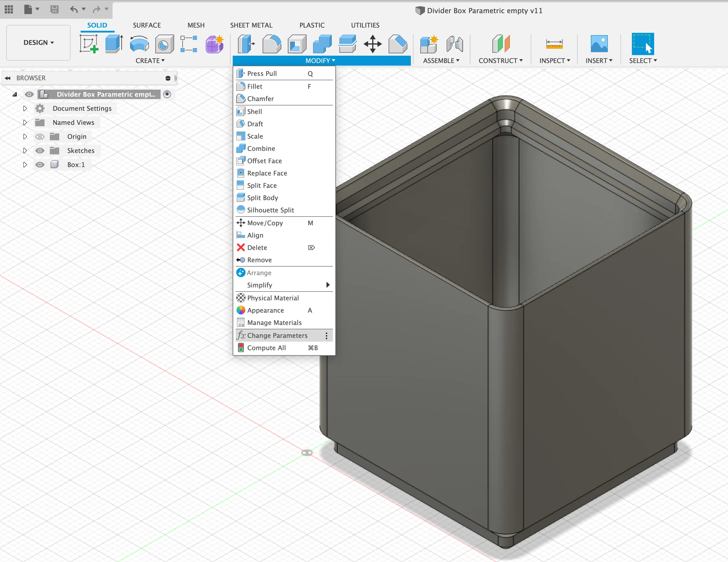The height and width of the screenshot is (562, 728).
Task: Create a New Component via Assemble icon
Action: click(x=429, y=44)
